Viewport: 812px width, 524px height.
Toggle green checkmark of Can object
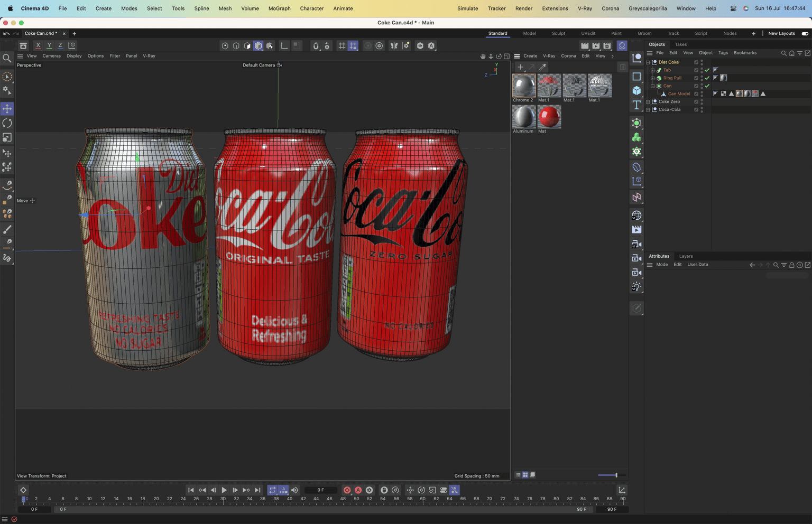[707, 86]
